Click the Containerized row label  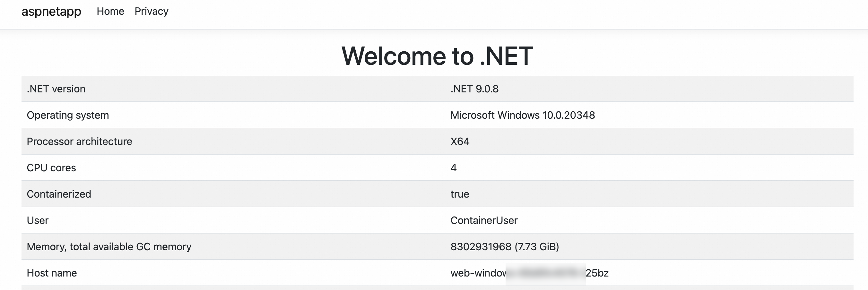[x=59, y=194]
